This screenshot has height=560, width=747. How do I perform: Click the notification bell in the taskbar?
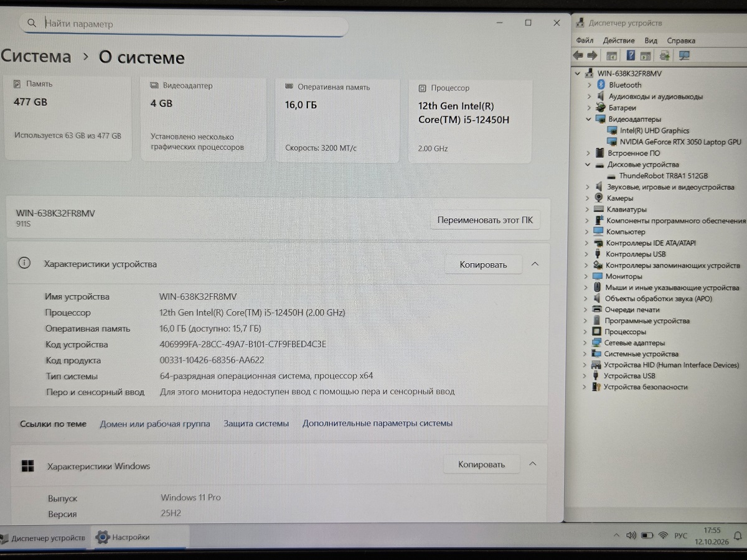pos(738,536)
